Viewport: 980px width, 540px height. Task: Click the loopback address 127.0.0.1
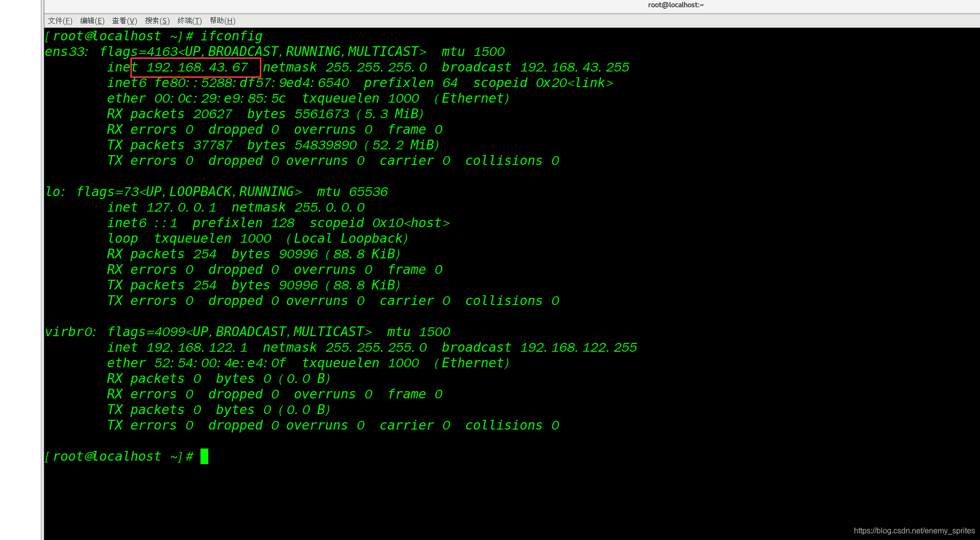[x=181, y=207]
